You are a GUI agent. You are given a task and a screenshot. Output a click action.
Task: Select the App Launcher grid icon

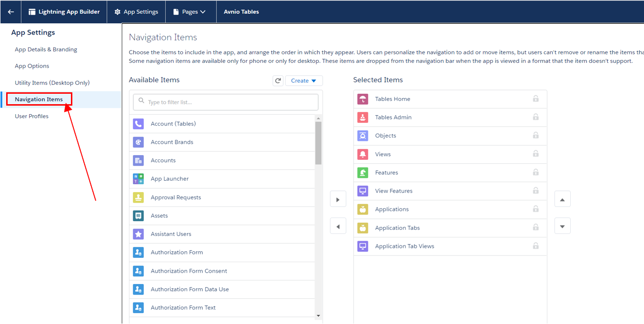click(x=139, y=179)
